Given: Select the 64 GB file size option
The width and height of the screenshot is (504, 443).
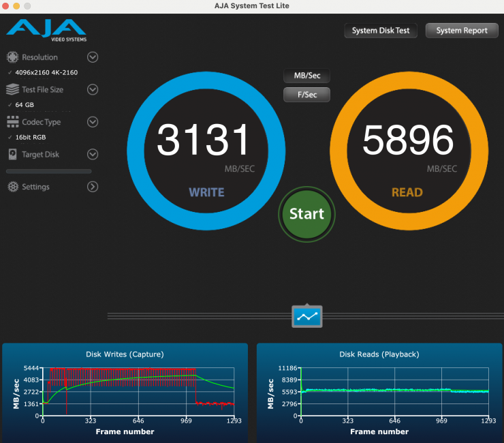Looking at the screenshot, I should point(25,105).
